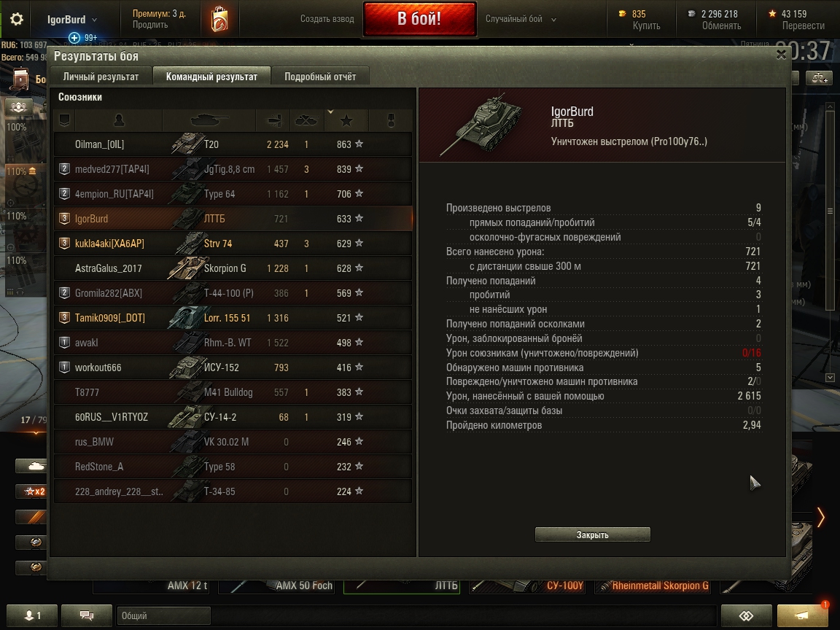Switch to Личный результат tab
The height and width of the screenshot is (630, 840).
point(101,77)
